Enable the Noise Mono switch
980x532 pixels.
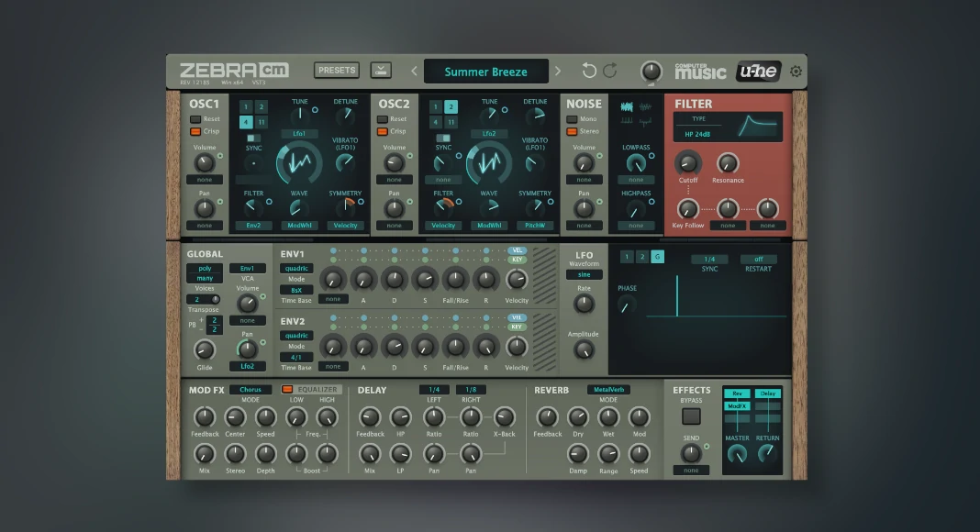click(572, 119)
